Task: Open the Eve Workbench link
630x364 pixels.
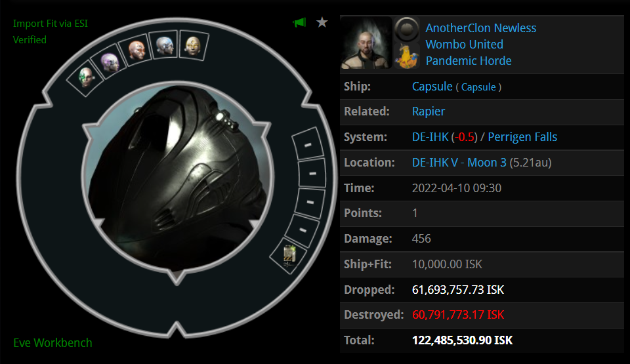Action: tap(52, 343)
